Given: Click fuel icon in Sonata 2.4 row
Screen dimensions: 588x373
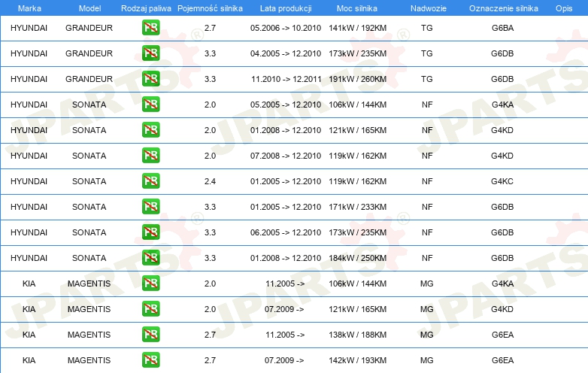Looking at the screenshot, I should click(x=150, y=181).
